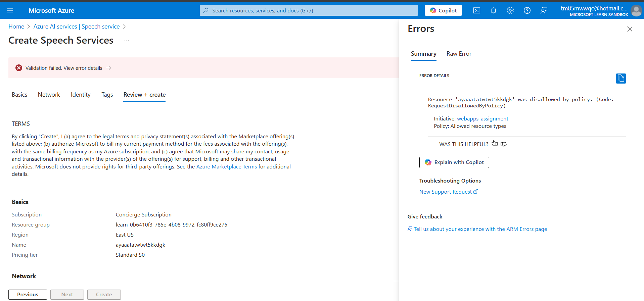Select the Standard S0 pricing tier value
Image resolution: width=644 pixels, height=301 pixels.
pyautogui.click(x=130, y=255)
